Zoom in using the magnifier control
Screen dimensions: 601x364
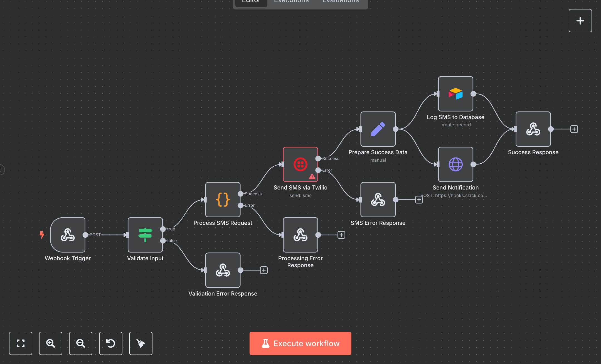click(51, 343)
